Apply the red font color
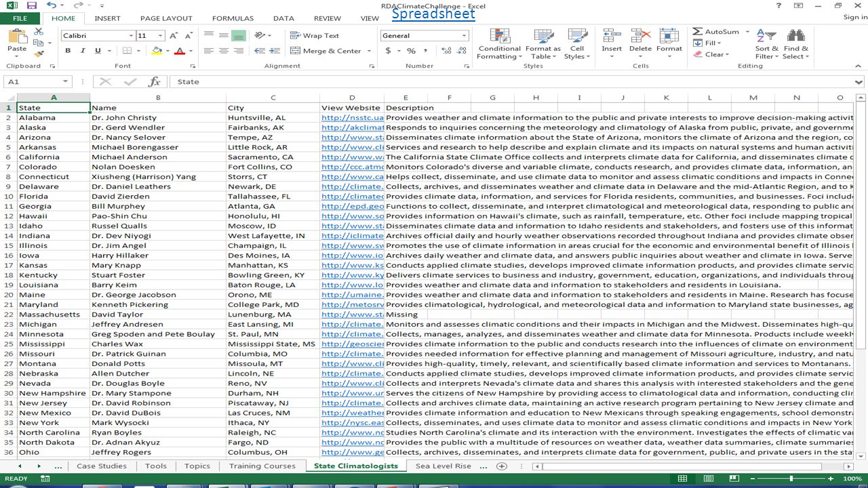Image resolution: width=868 pixels, height=488 pixels. tap(180, 51)
